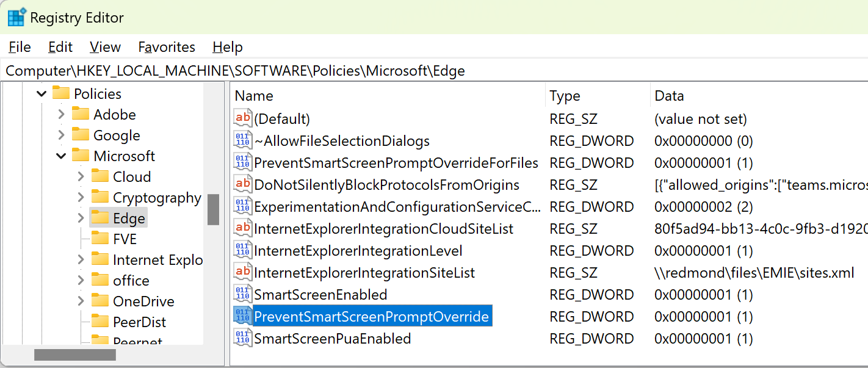Viewport: 868px width, 368px height.
Task: Click the Edge folder icon in tree
Action: point(99,218)
